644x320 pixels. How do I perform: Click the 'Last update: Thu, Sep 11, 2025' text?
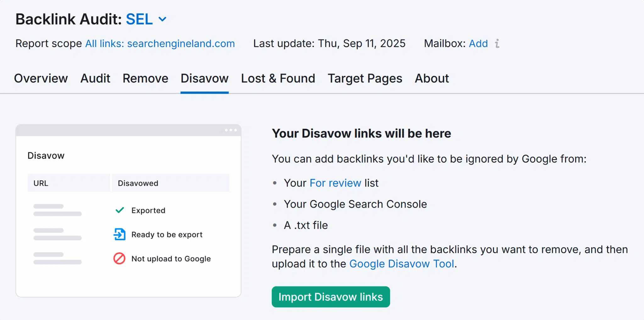329,43
